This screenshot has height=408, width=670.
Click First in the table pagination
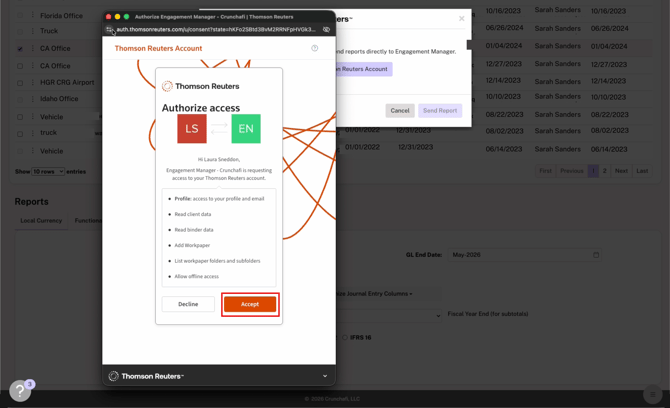point(545,171)
